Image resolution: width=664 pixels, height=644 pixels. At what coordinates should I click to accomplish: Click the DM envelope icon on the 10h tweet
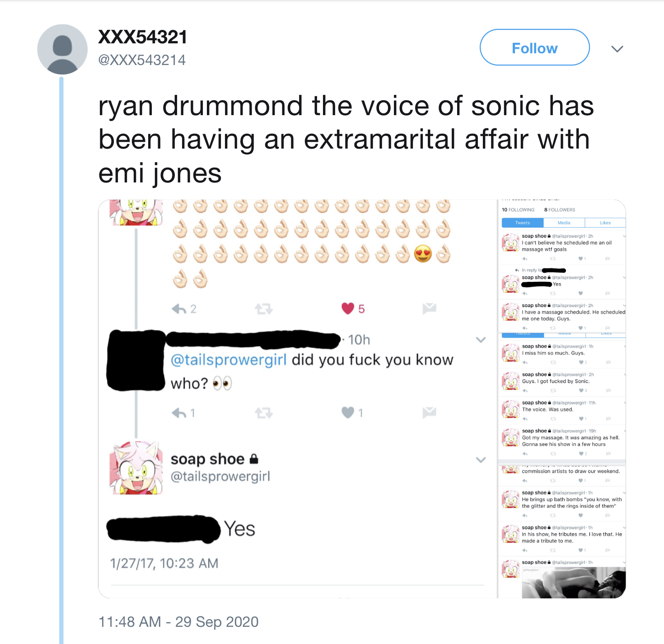[x=428, y=413]
